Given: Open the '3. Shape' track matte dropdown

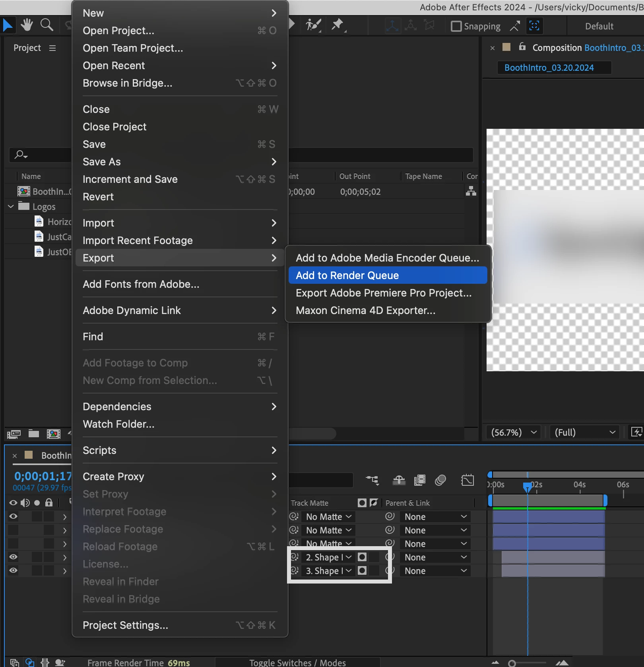Looking at the screenshot, I should click(x=328, y=570).
